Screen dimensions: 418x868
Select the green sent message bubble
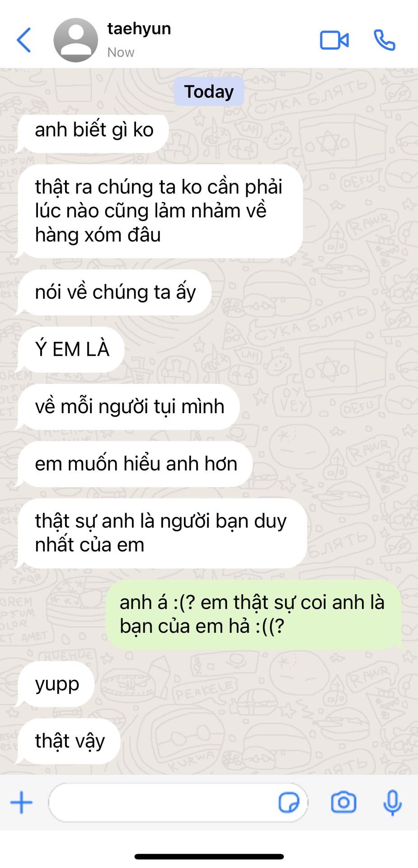click(x=254, y=615)
